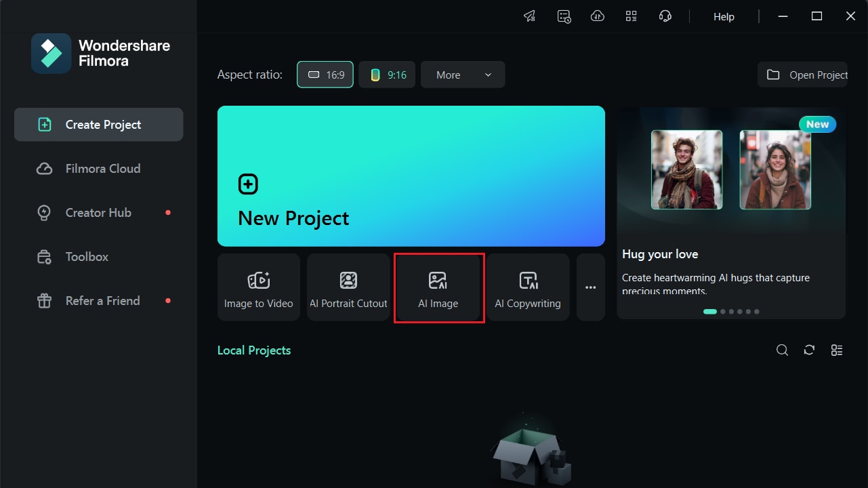
Task: Switch local projects to list view
Action: tap(837, 350)
